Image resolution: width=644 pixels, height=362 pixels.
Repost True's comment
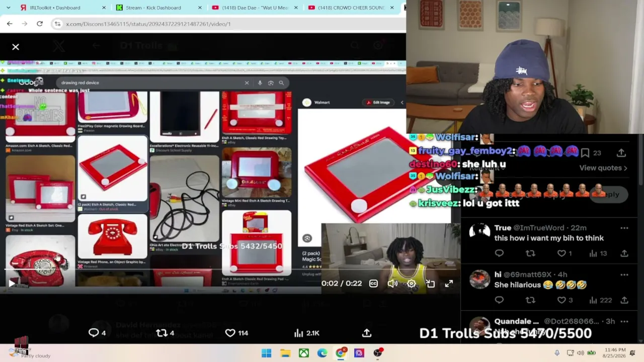coord(530,253)
